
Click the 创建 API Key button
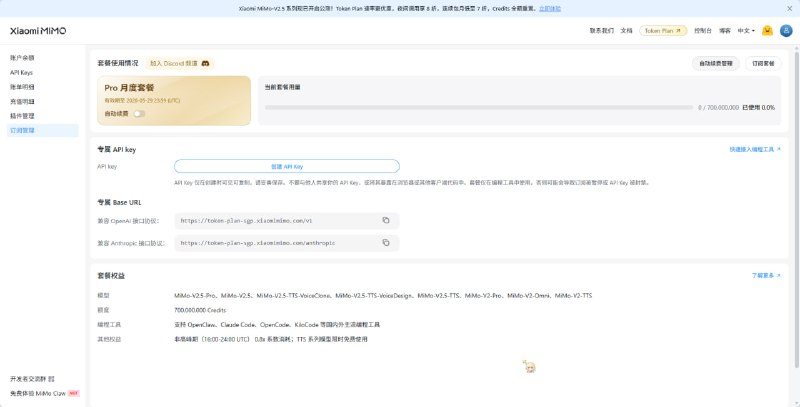(287, 166)
